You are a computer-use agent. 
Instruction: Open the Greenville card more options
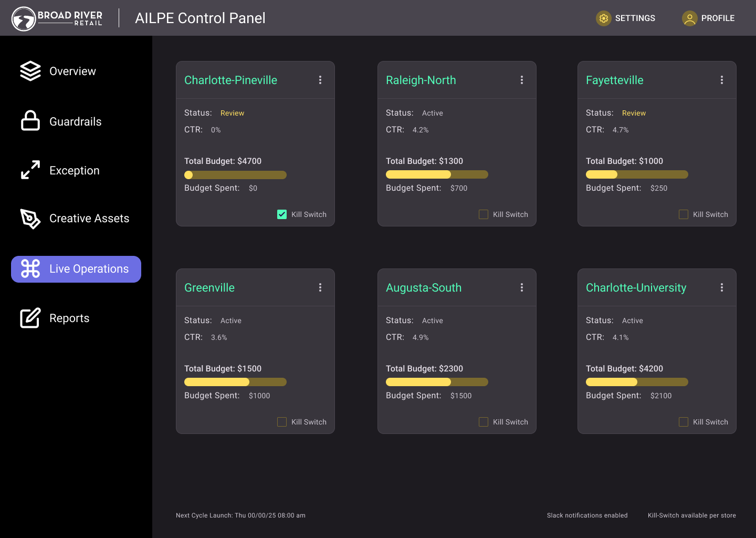[x=320, y=287]
